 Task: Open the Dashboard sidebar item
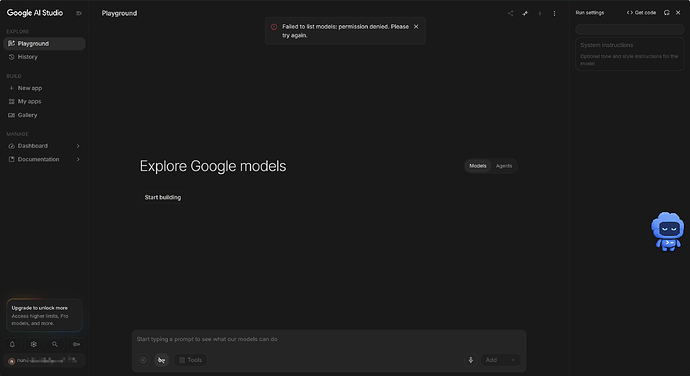pos(44,146)
